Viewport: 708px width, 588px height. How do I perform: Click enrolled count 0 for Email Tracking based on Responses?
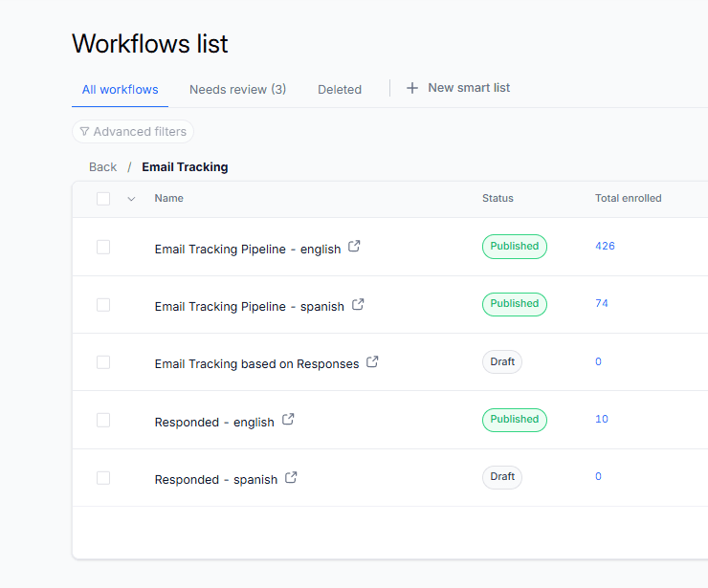click(598, 361)
